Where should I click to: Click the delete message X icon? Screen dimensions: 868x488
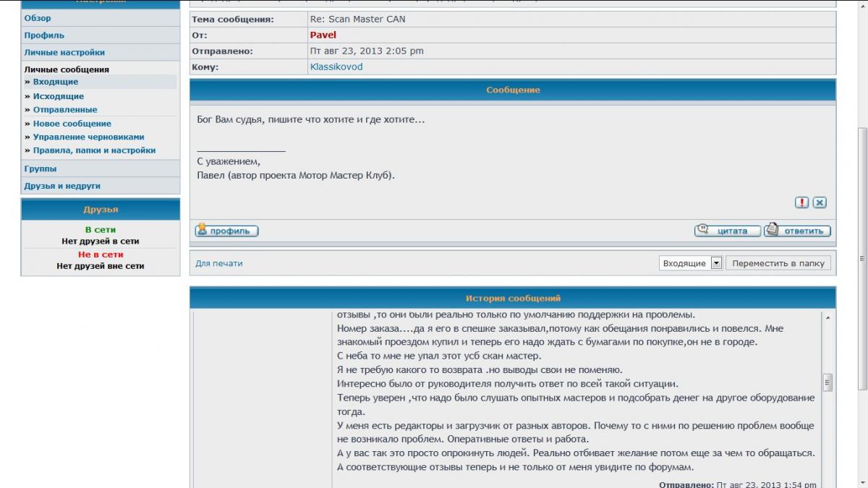tap(820, 202)
